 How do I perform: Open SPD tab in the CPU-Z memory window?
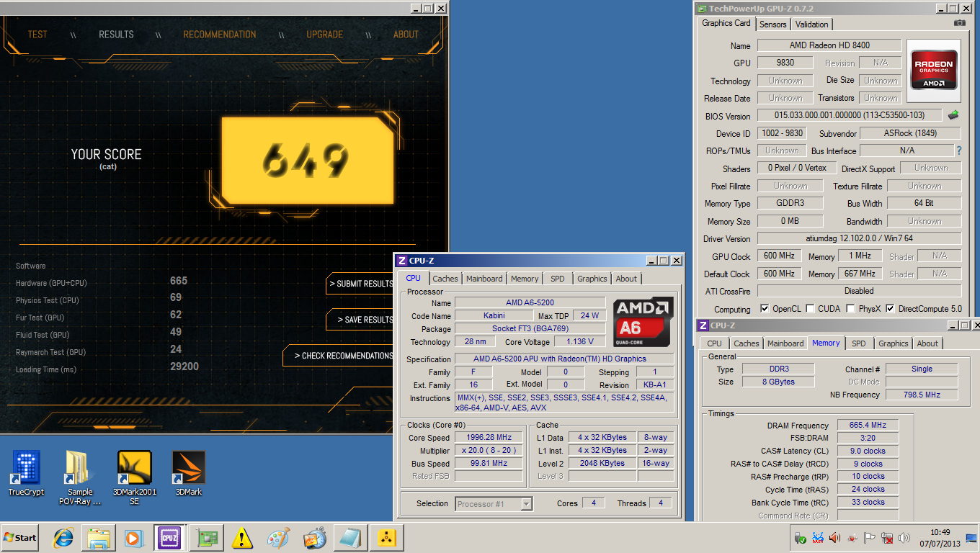(859, 343)
